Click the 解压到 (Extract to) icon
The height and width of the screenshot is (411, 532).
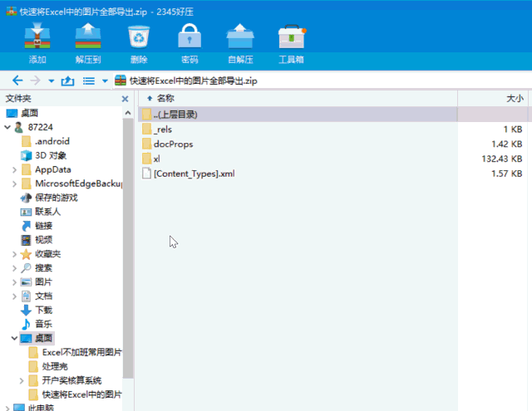pyautogui.click(x=88, y=37)
